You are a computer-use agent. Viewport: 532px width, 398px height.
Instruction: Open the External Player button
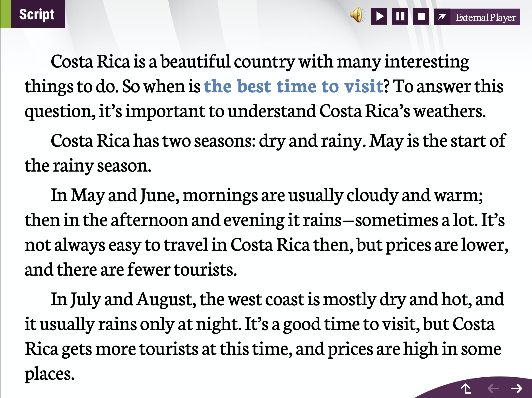click(485, 17)
